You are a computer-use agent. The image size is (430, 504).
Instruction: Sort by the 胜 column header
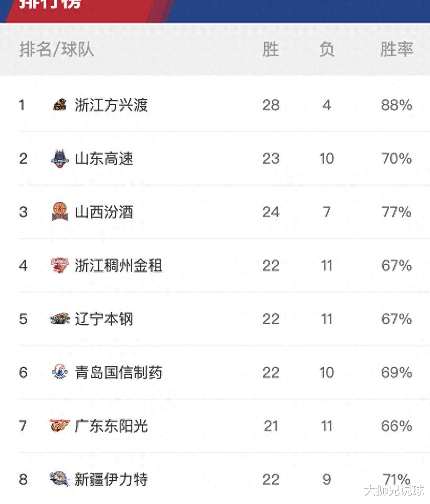[x=271, y=49]
